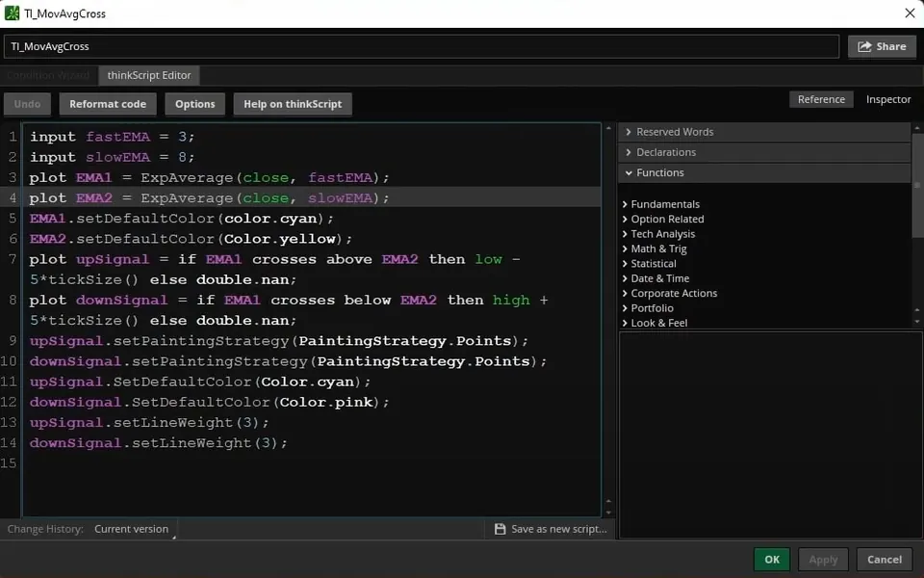Expand the Look & Feel function group
This screenshot has width=924, height=578.
click(x=655, y=323)
